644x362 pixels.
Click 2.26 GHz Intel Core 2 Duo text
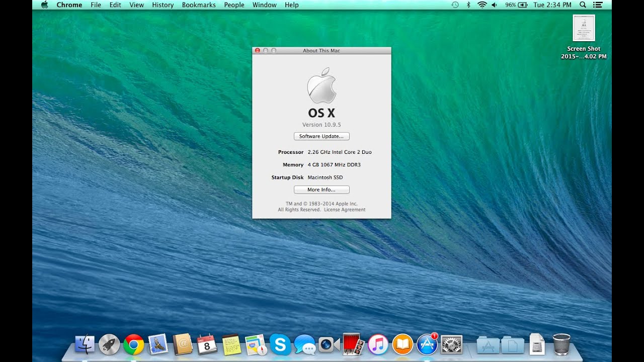coord(340,152)
